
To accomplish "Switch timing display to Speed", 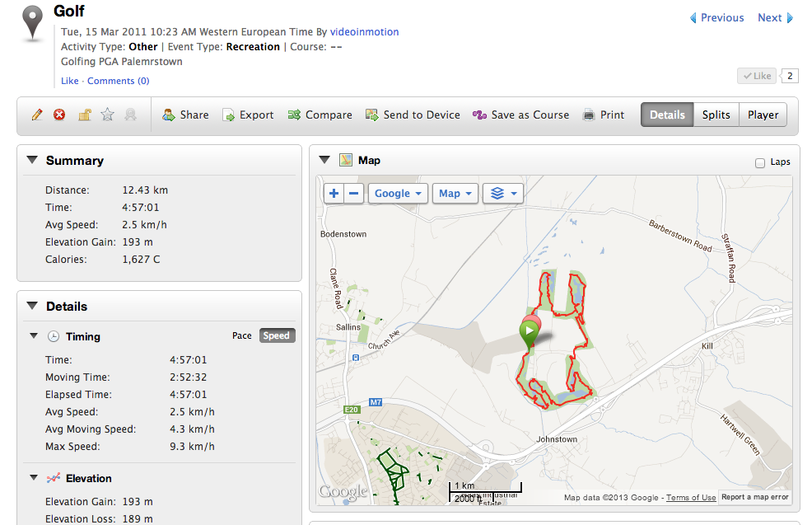I will click(277, 335).
